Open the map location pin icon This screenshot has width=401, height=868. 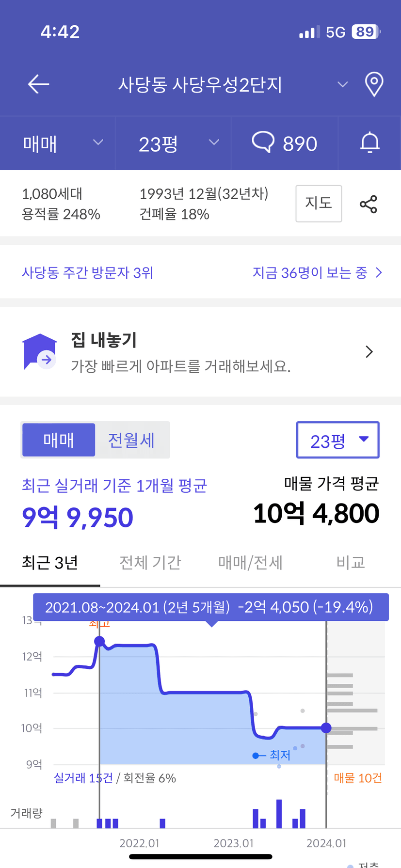(374, 84)
